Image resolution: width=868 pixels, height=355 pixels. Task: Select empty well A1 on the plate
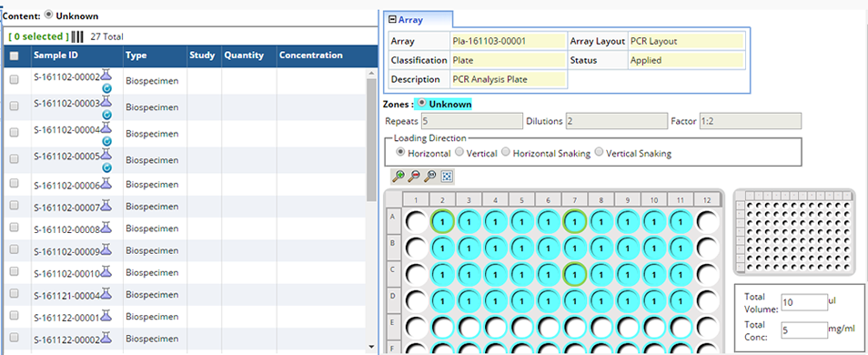click(416, 221)
